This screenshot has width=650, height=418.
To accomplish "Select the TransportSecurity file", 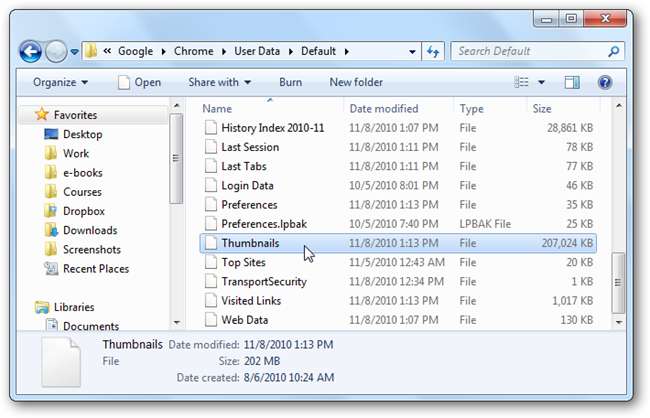I will (398, 282).
